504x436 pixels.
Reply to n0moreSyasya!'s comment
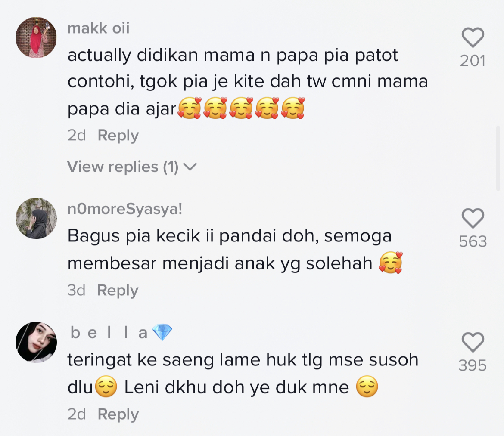pyautogui.click(x=118, y=291)
